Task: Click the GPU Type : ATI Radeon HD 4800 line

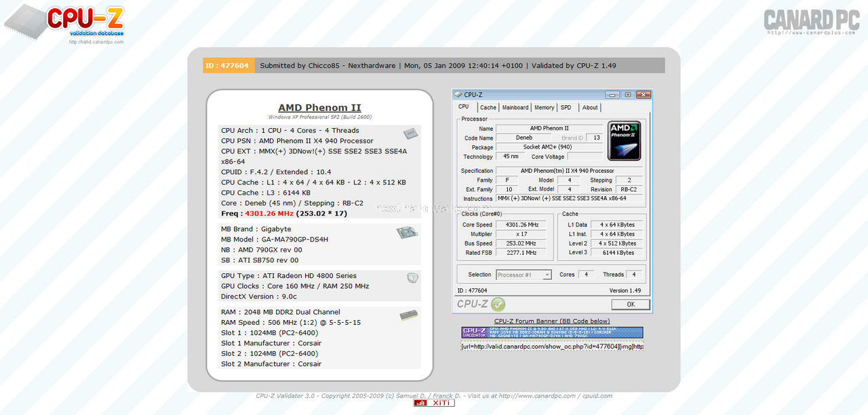Action: click(x=289, y=276)
